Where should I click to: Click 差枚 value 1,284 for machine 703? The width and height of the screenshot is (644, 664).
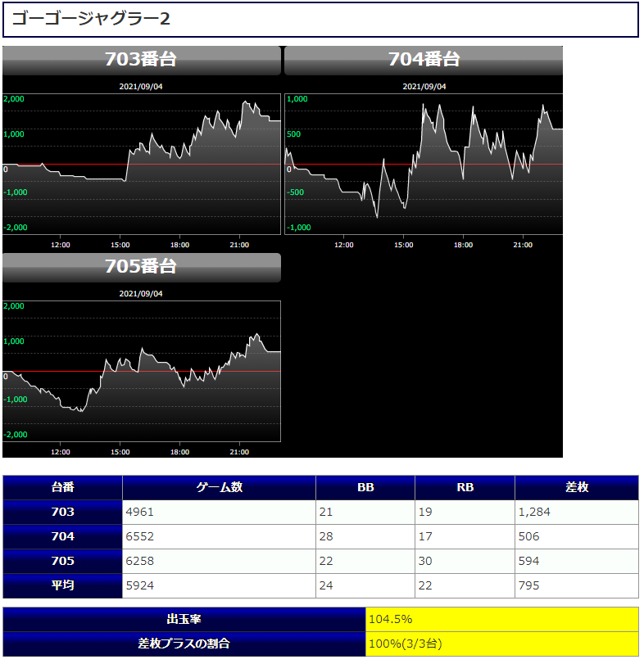tap(577, 512)
